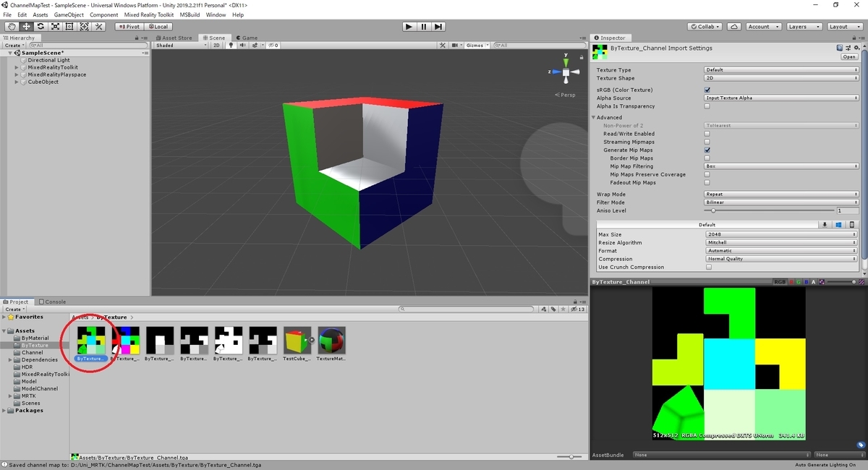Open Max Size dropdown
868x470 pixels.
tap(781, 234)
